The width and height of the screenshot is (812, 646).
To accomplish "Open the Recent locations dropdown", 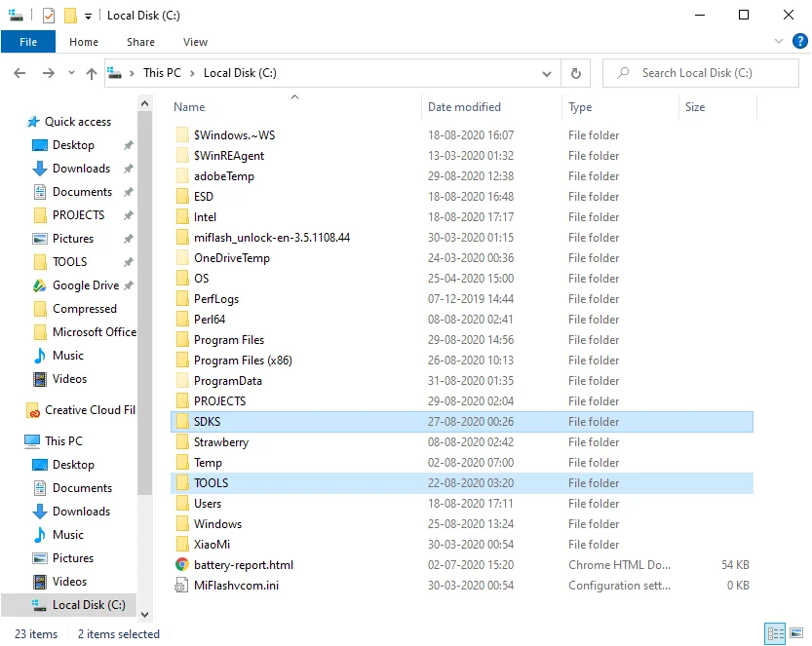I will (x=71, y=73).
